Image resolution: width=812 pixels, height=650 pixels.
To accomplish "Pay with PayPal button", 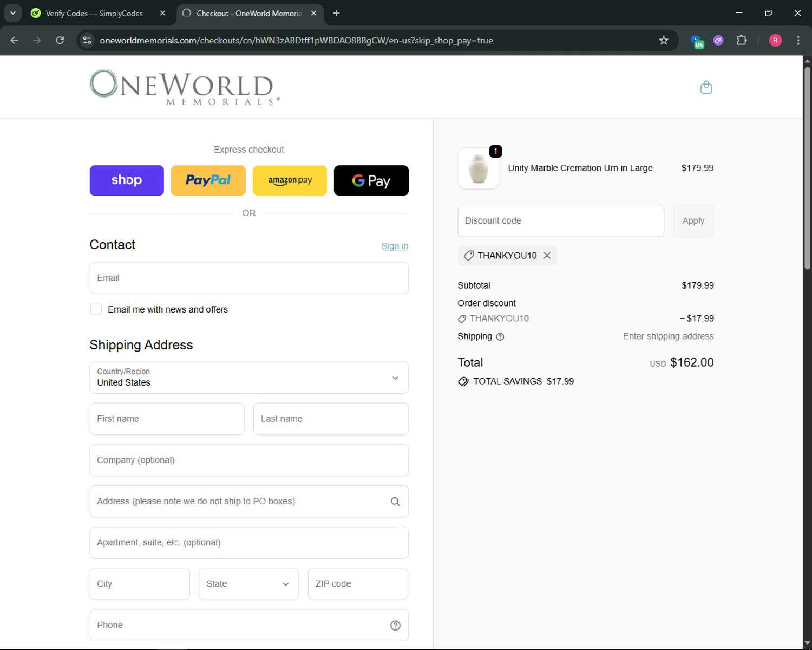I will [208, 180].
